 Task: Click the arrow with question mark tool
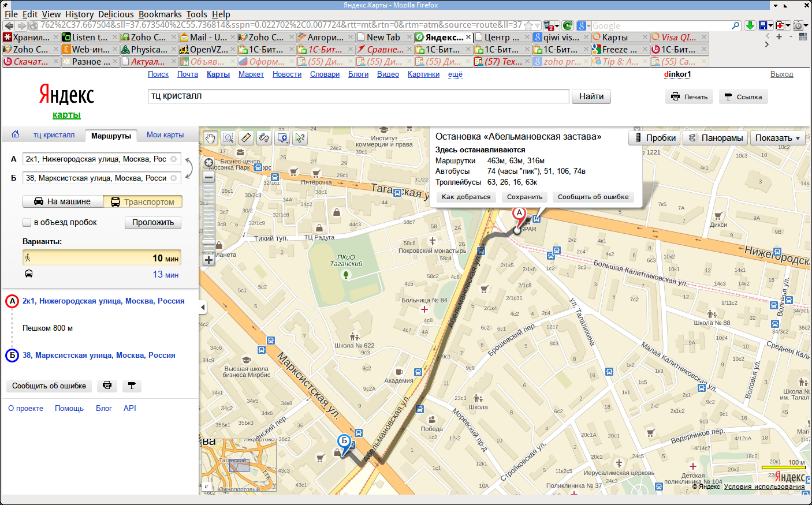300,138
